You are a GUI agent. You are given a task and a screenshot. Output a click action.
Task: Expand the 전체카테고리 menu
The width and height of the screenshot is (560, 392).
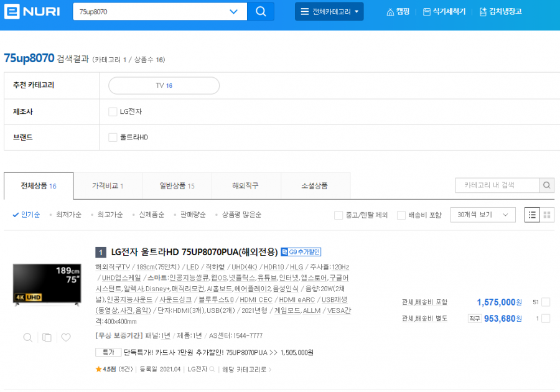329,11
